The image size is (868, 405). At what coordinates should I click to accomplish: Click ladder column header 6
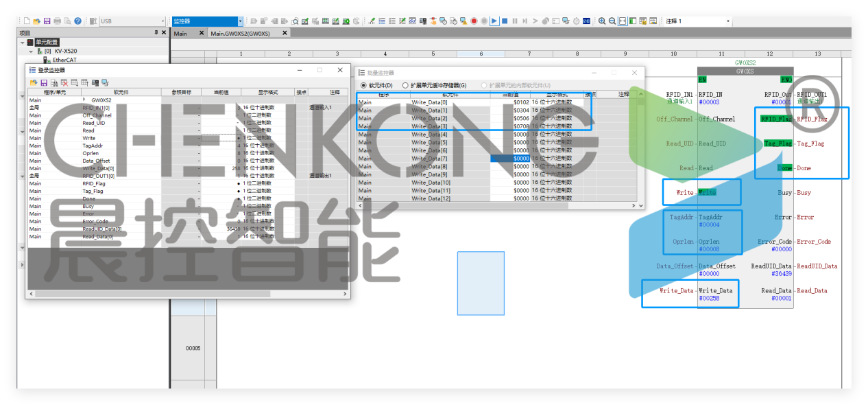[481, 54]
